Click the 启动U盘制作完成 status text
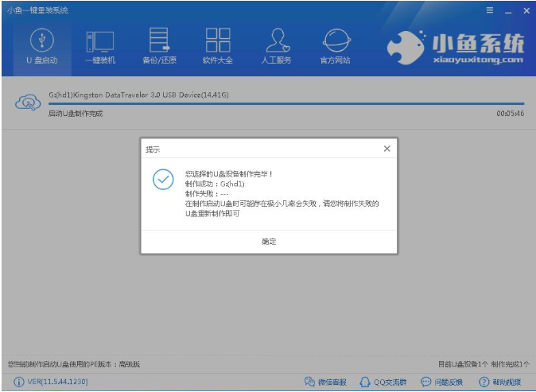 point(76,114)
